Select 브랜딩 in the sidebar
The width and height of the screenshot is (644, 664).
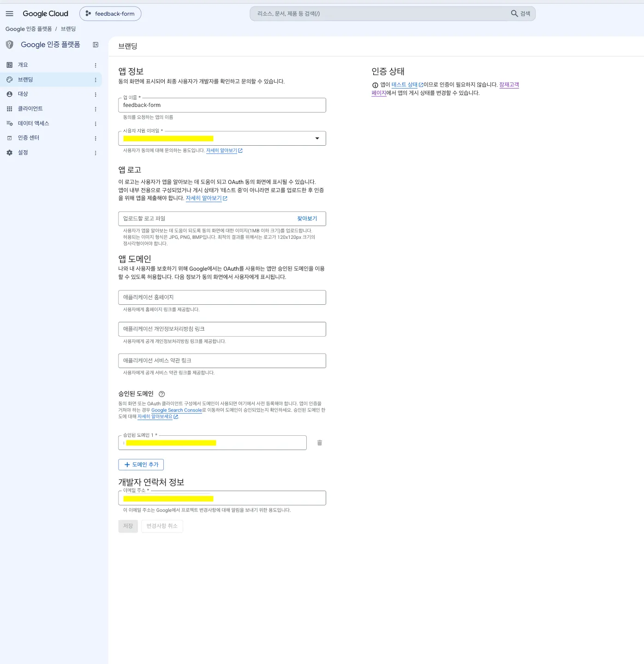51,80
